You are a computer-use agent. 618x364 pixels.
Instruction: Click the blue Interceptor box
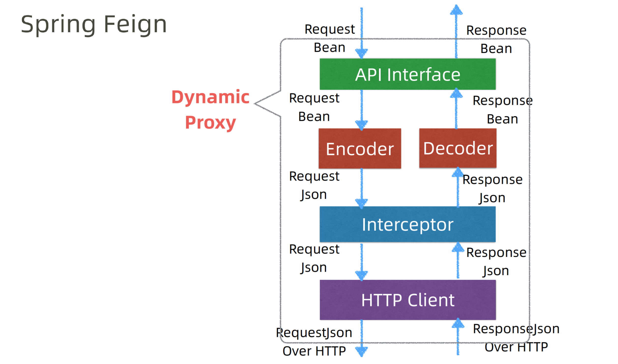[407, 224]
